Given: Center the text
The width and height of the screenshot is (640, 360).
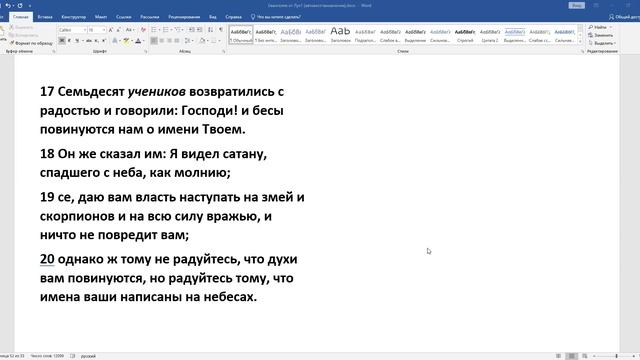Looking at the screenshot, I should [162, 41].
